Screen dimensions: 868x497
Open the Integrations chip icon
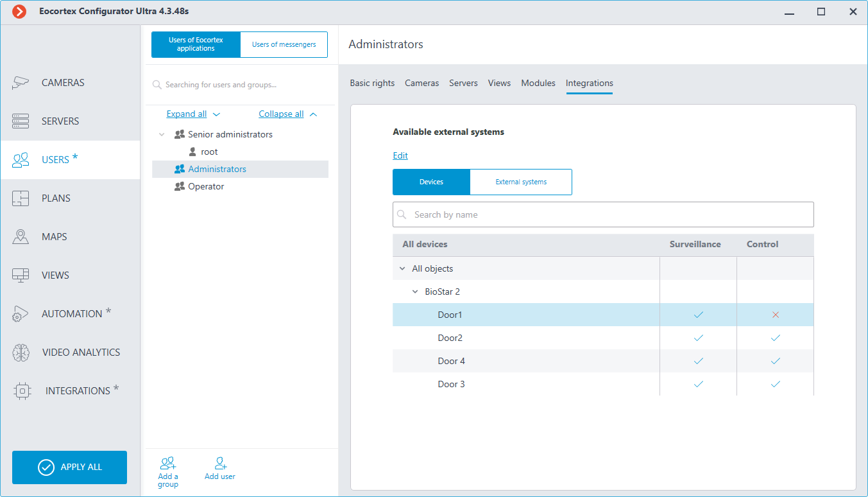(22, 391)
